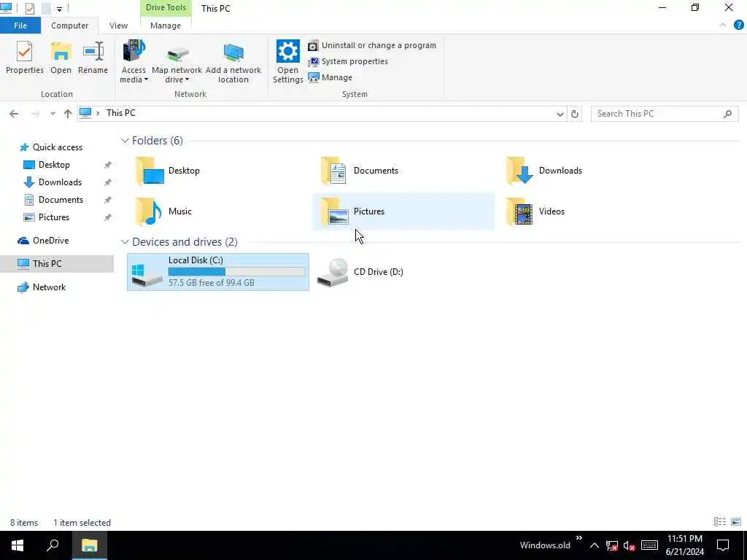747x560 pixels.
Task: Click the File Explorer taskbar icon
Action: tap(89, 545)
